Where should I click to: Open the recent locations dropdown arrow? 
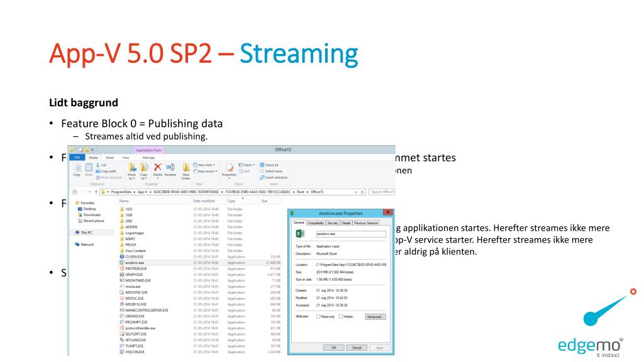click(x=90, y=192)
